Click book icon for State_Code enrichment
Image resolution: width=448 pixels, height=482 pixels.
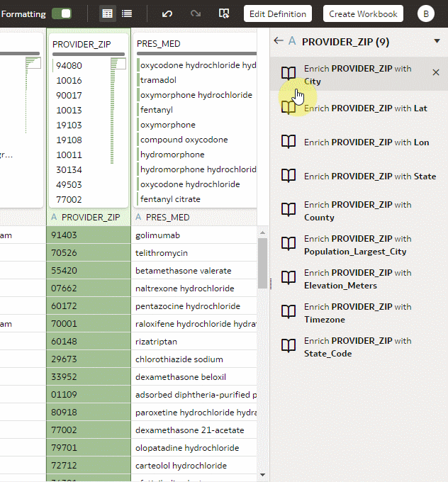(x=289, y=346)
